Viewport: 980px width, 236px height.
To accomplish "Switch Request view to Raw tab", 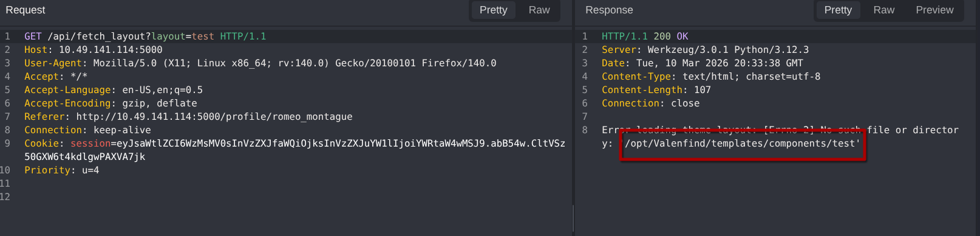I will pos(539,10).
